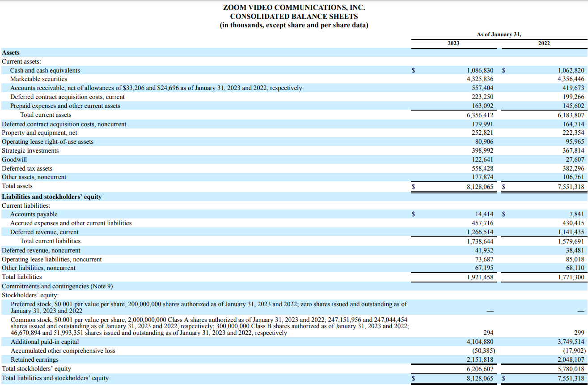This screenshot has width=588, height=385.
Task: Click the '2022' column header
Action: 544,43
